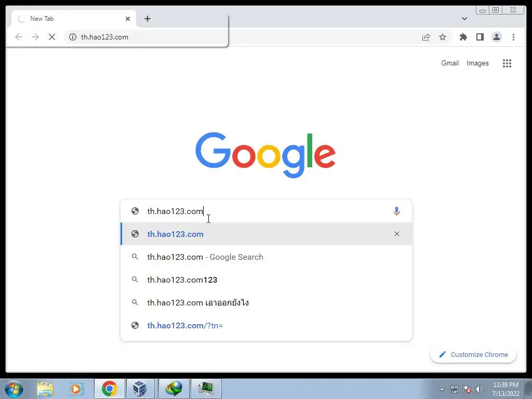Image resolution: width=532 pixels, height=399 pixels.
Task: Open the Action Center flag icon
Action: click(x=467, y=389)
